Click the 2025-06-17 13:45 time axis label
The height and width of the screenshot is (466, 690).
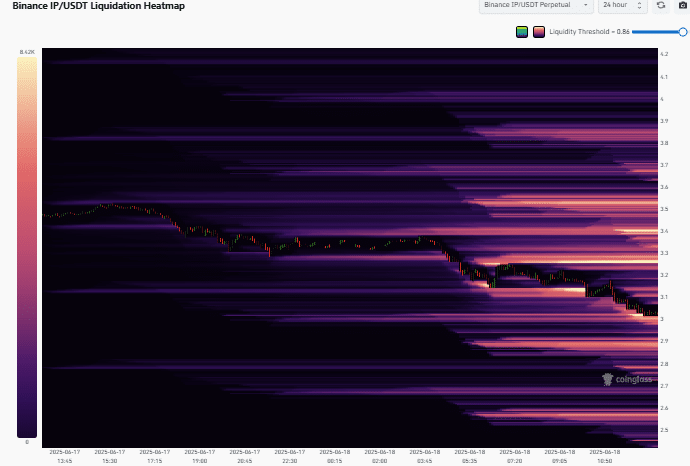65,456
